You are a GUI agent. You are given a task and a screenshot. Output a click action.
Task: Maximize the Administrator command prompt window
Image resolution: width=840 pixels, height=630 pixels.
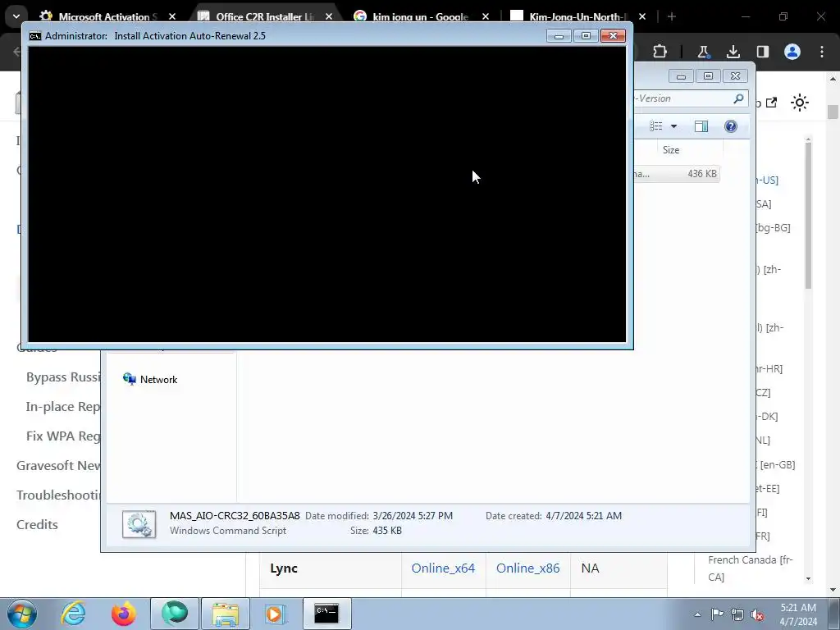click(x=586, y=35)
